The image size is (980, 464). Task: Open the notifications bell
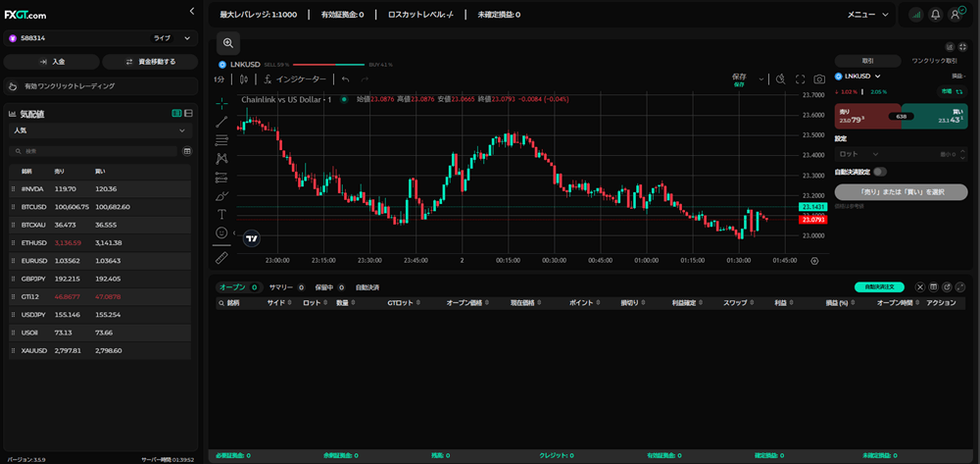[936, 15]
